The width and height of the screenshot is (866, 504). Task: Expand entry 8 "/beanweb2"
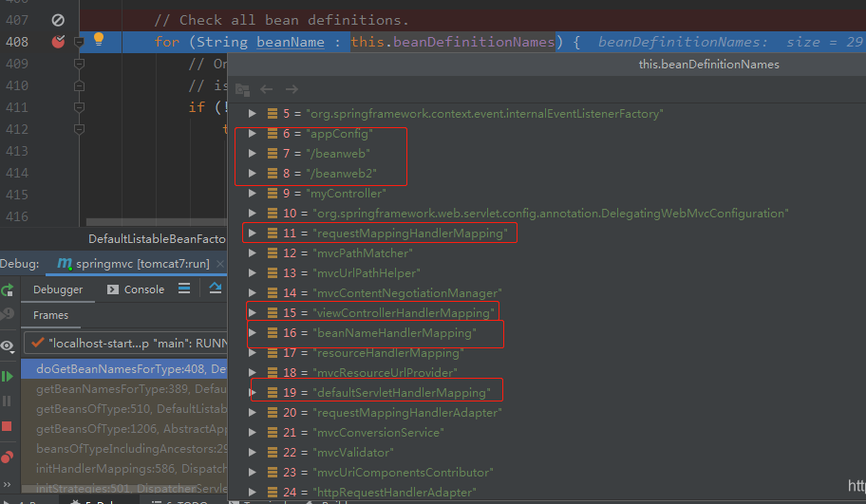pos(253,174)
